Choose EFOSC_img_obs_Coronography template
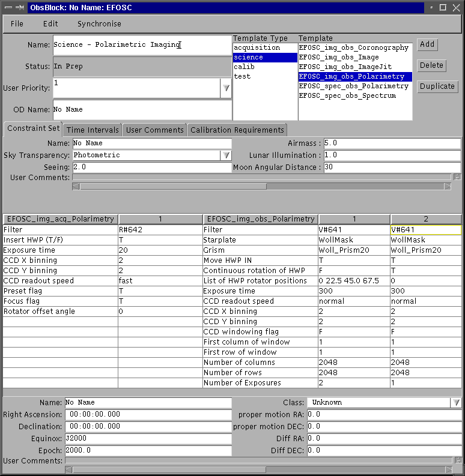This screenshot has height=476, width=465. [355, 47]
